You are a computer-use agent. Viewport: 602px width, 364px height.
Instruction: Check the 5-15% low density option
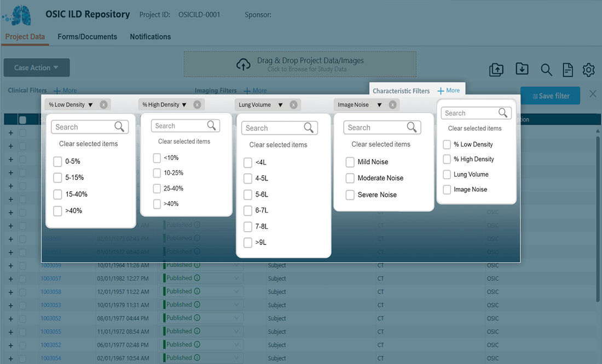coord(57,178)
